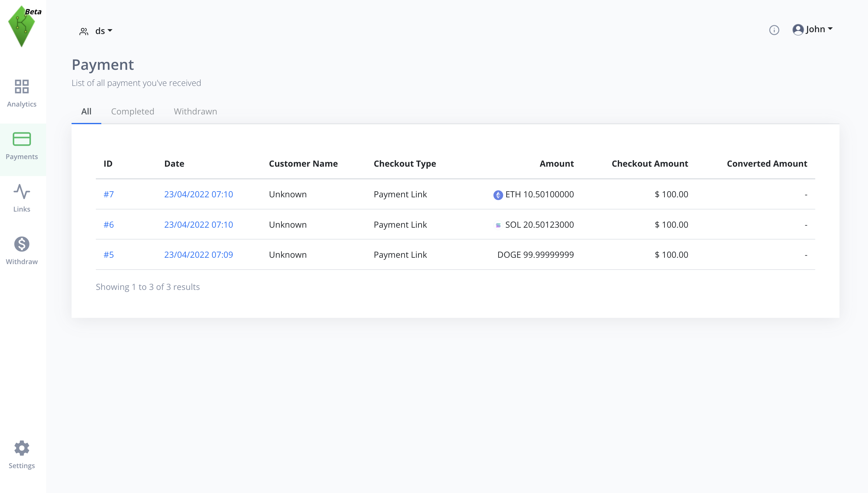Click the Customer Name column header

(303, 164)
